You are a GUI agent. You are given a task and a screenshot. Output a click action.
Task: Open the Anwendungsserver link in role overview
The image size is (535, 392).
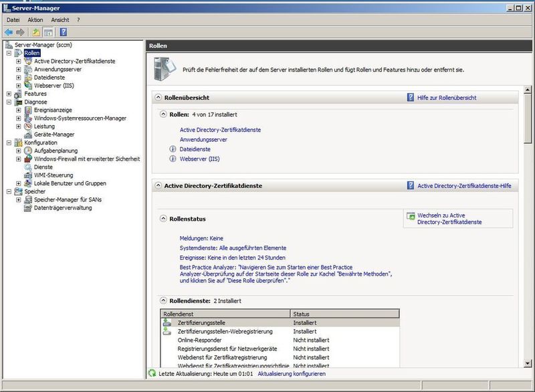click(203, 140)
